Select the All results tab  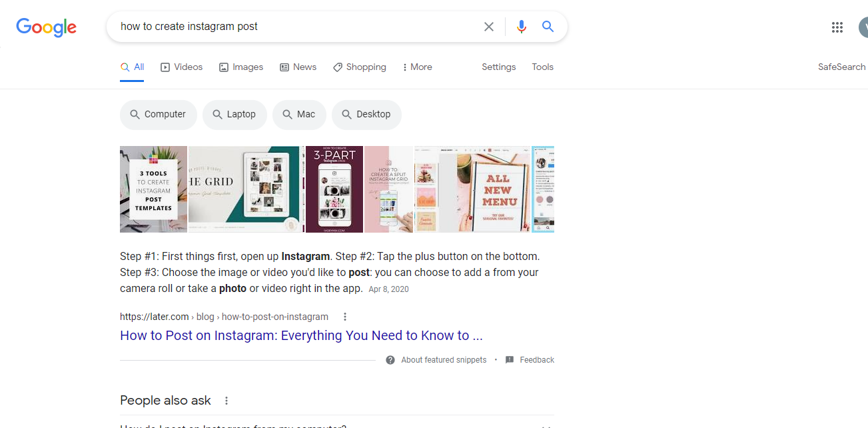tap(132, 67)
